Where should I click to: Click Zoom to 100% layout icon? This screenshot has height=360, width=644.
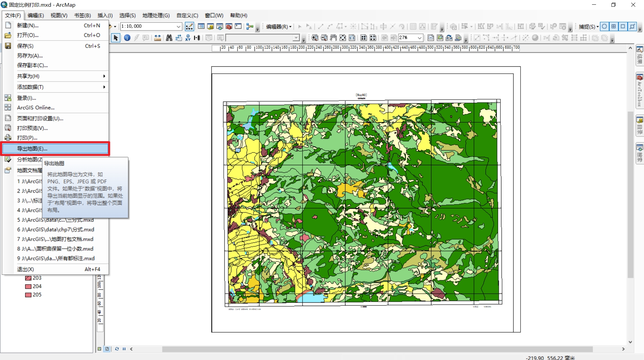352,38
